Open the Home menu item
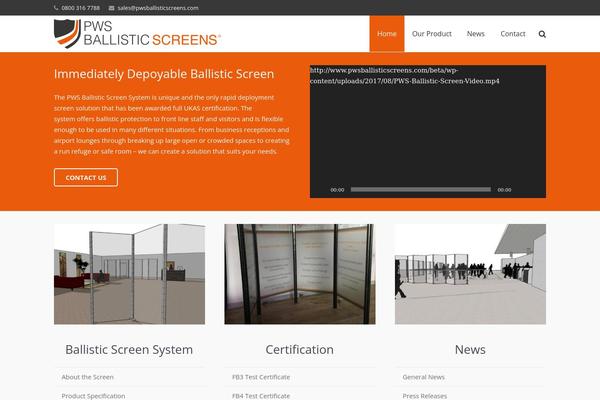The height and width of the screenshot is (400, 600). 386,34
